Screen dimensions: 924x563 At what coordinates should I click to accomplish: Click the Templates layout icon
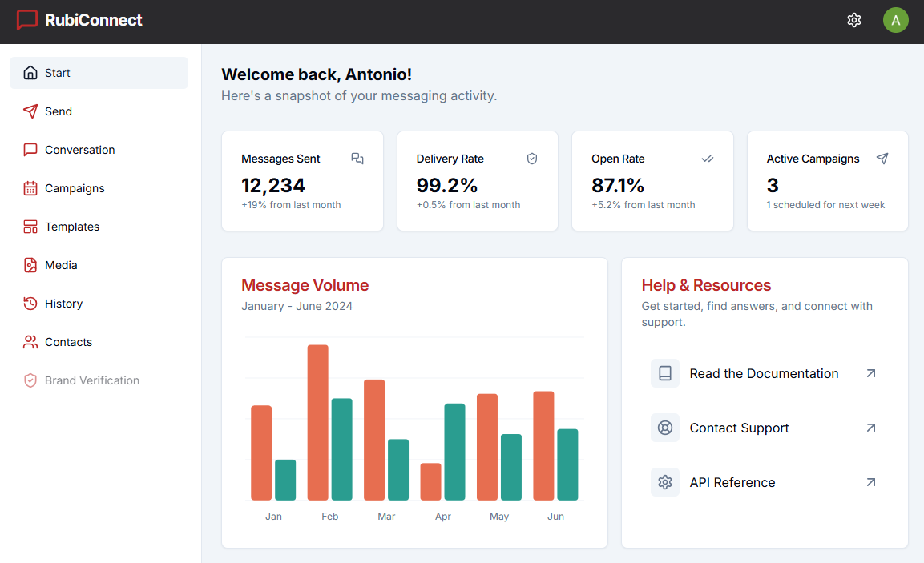[30, 227]
